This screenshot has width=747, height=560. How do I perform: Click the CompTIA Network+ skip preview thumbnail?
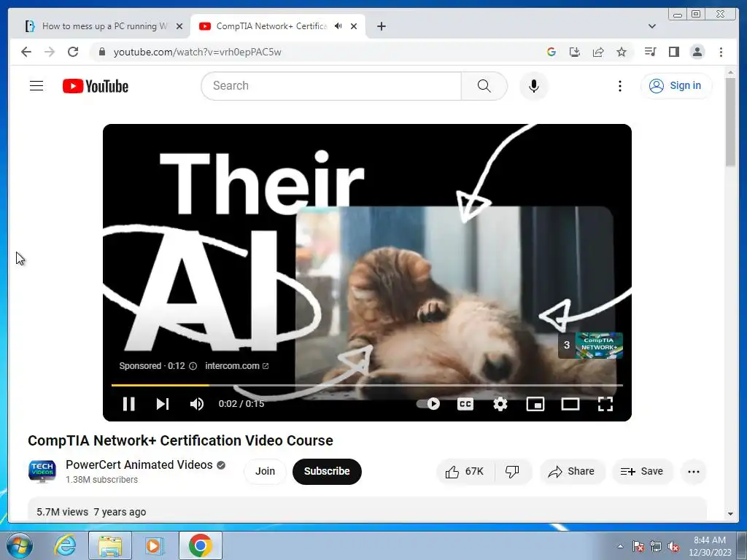pyautogui.click(x=591, y=345)
